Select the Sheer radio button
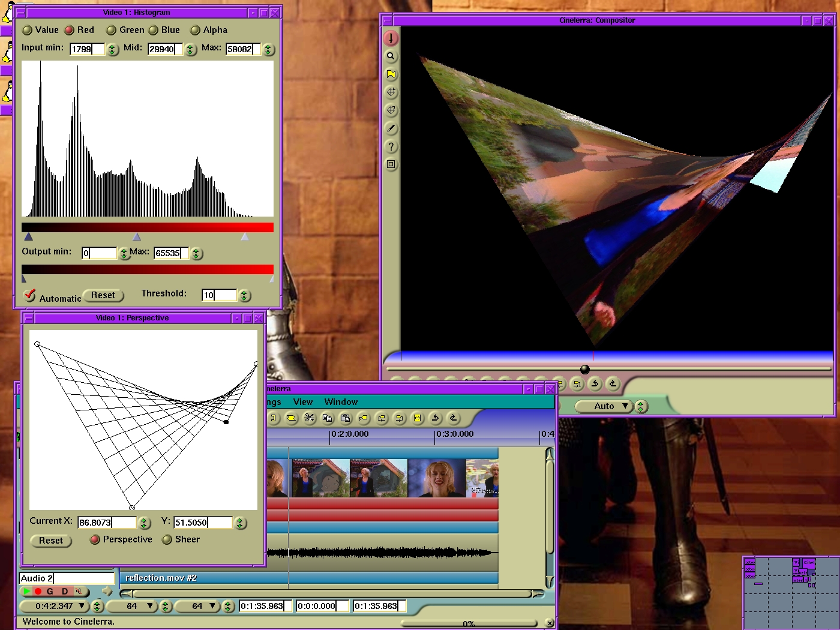Viewport: 840px width, 630px height. (x=167, y=539)
